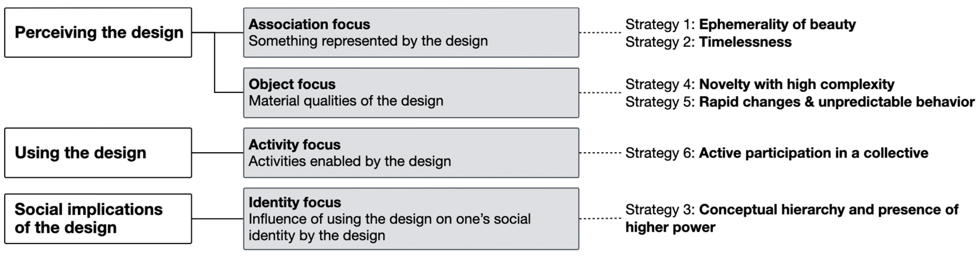Select the "Object focus" heading
Image resolution: width=980 pixels, height=257 pixels.
292,84
